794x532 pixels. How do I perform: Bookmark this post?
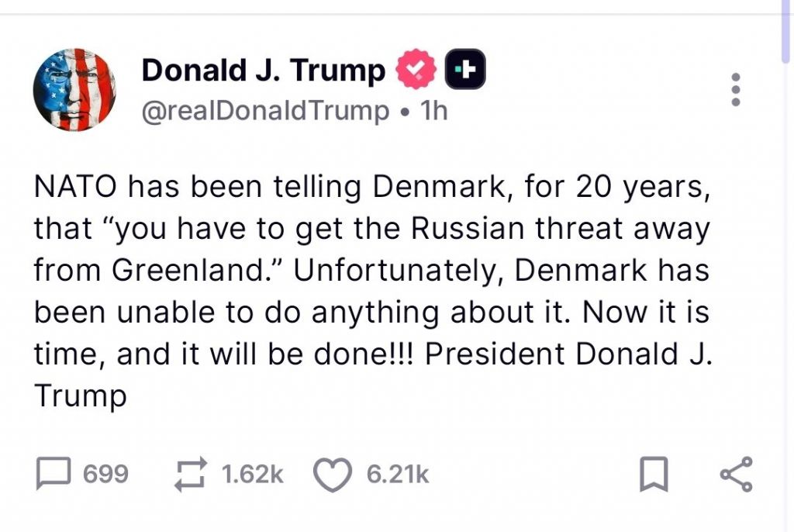(x=653, y=474)
